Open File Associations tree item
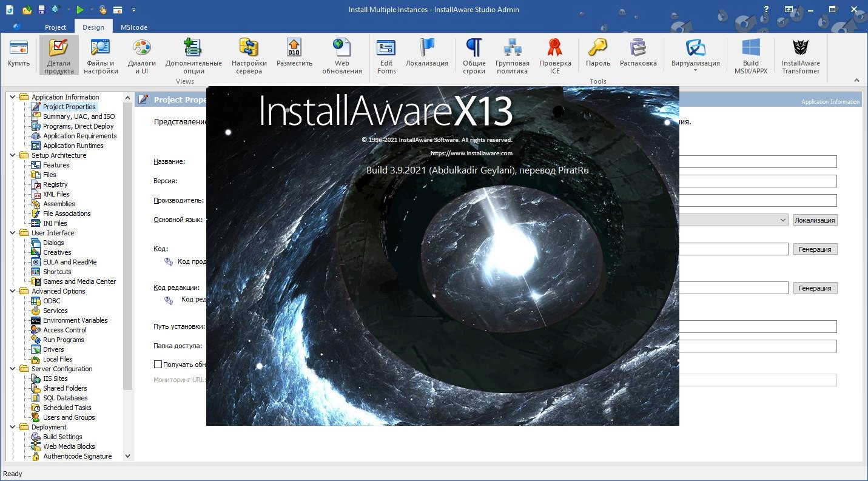 pos(67,214)
